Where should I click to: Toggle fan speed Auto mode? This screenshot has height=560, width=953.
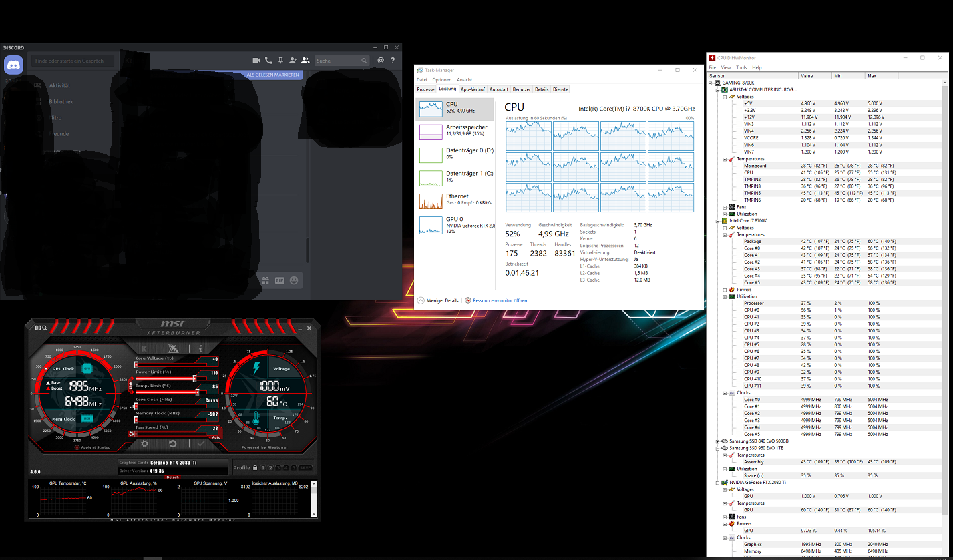pos(216,437)
